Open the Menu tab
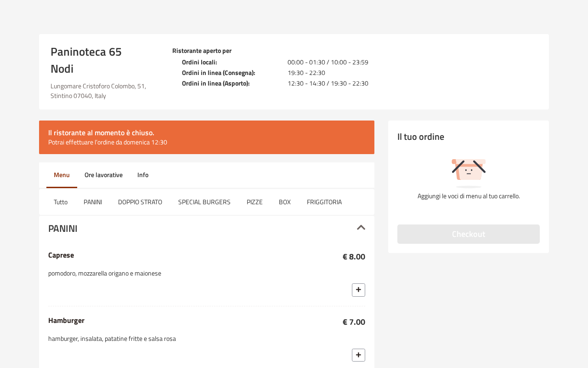588x368 pixels. click(x=62, y=175)
